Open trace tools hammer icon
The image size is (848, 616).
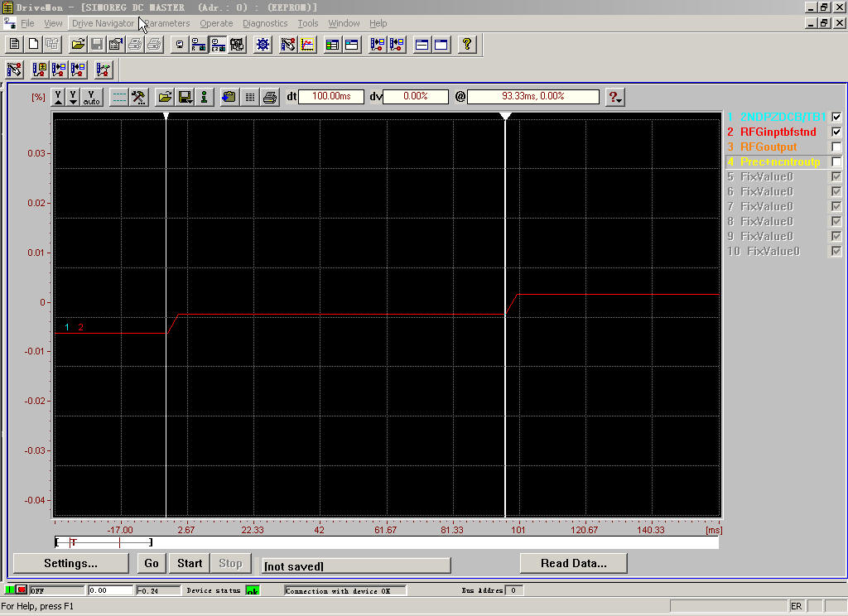click(138, 98)
